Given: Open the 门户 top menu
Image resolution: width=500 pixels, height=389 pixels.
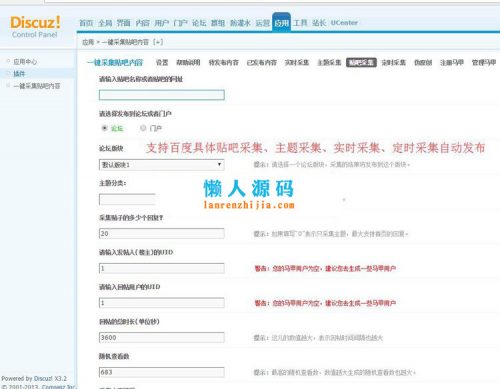Looking at the screenshot, I should [180, 23].
